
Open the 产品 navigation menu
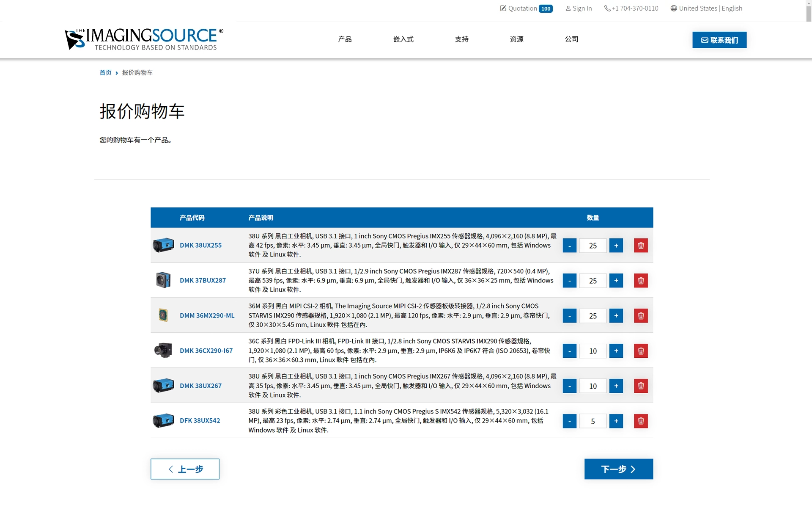click(x=345, y=39)
